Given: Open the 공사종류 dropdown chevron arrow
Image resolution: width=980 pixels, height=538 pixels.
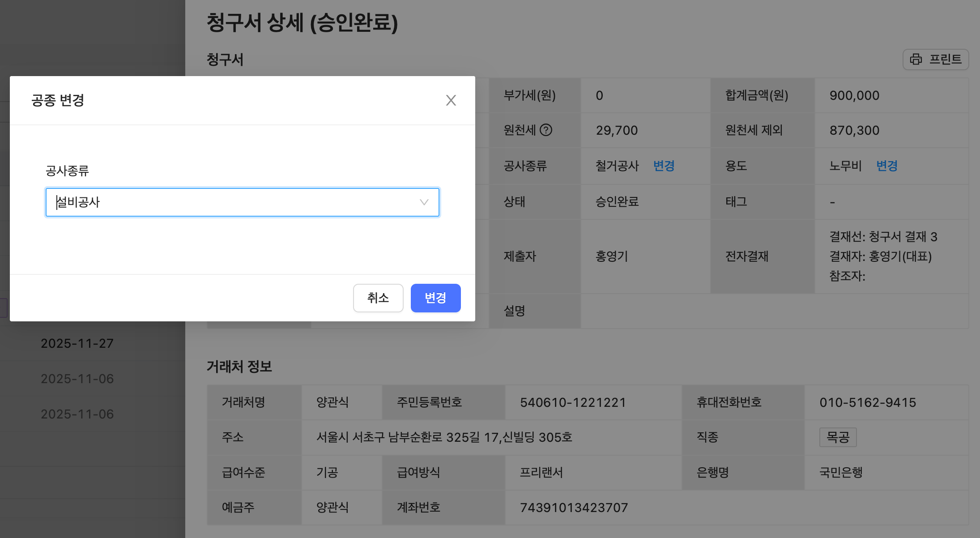Looking at the screenshot, I should pos(424,202).
